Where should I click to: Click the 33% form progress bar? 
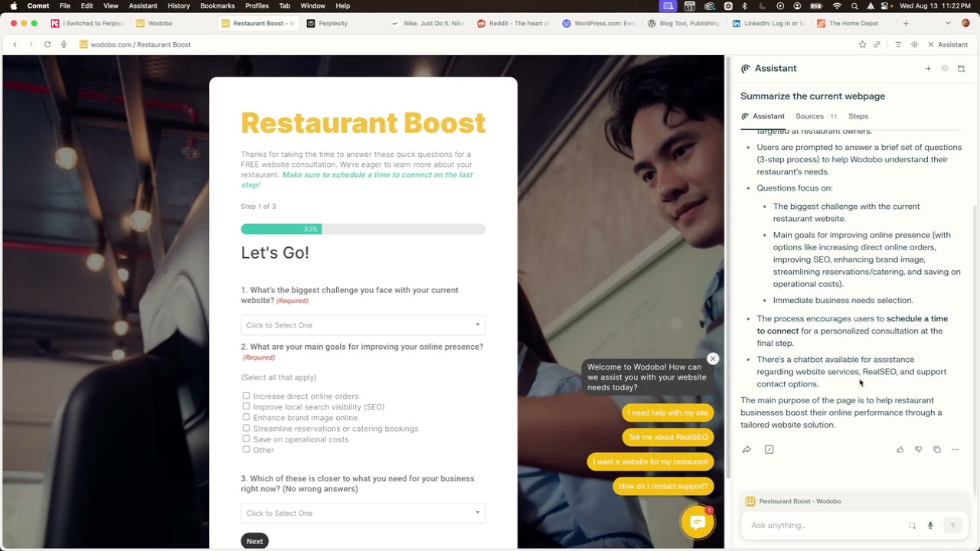click(x=363, y=229)
